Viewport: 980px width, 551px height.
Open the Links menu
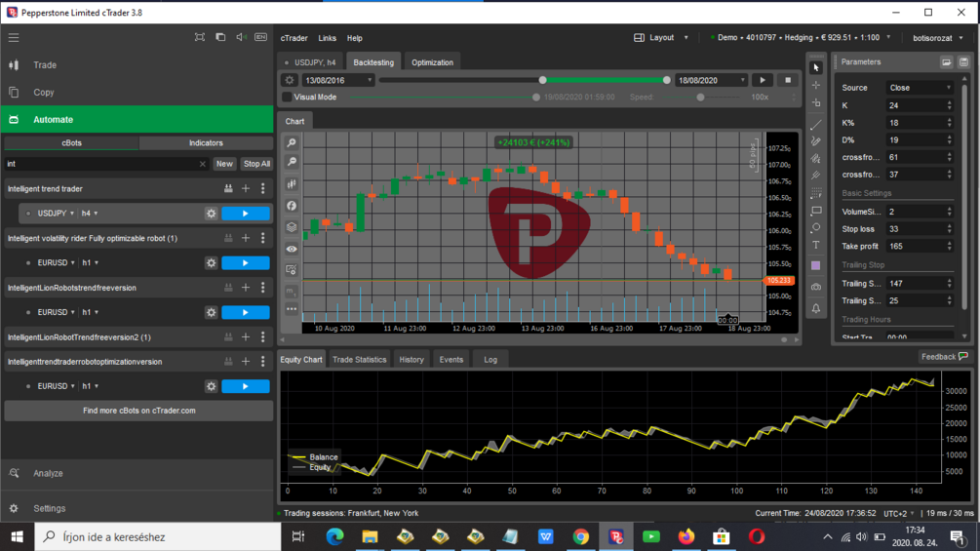pyautogui.click(x=327, y=38)
